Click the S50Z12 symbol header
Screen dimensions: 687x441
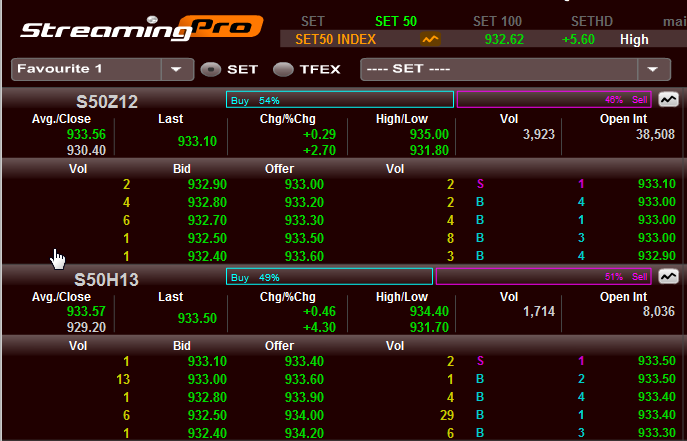click(x=107, y=102)
